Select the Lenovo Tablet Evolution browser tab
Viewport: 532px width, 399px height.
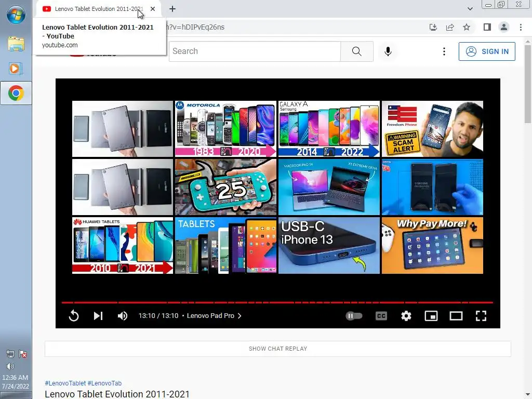pyautogui.click(x=98, y=9)
